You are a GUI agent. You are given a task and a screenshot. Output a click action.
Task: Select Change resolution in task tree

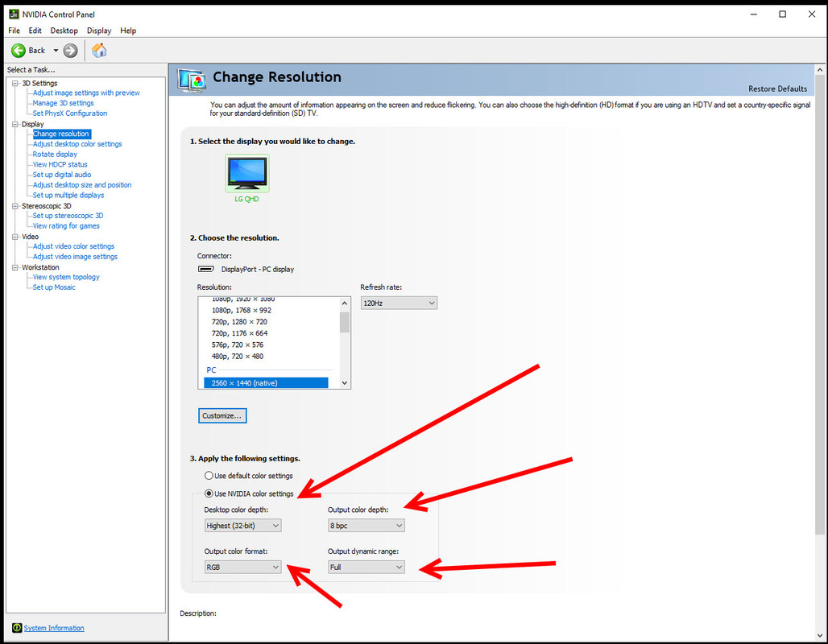pyautogui.click(x=61, y=134)
